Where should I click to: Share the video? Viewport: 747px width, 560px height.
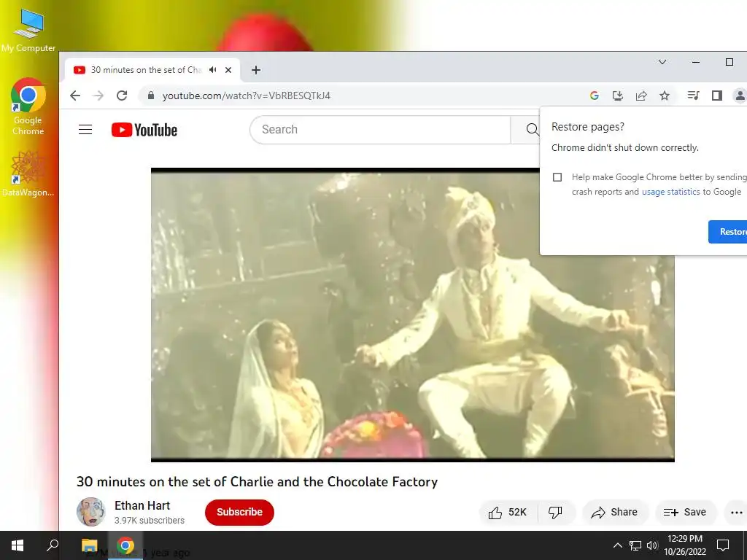[x=615, y=513]
